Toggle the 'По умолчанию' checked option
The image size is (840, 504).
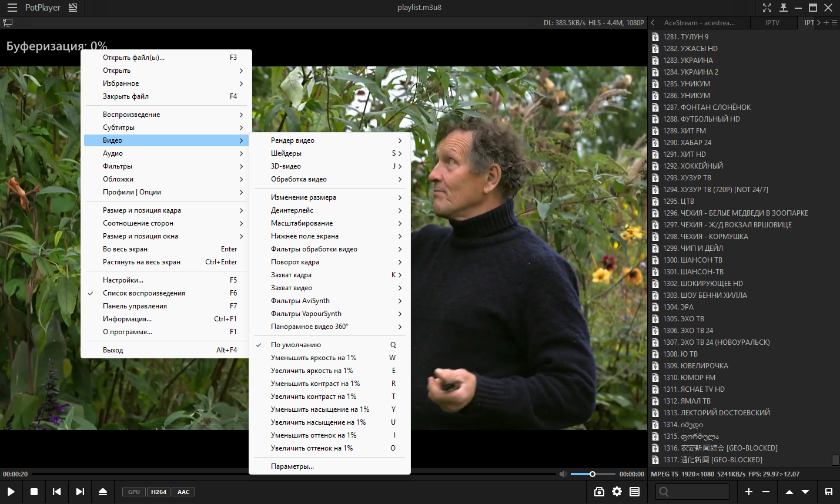[296, 345]
